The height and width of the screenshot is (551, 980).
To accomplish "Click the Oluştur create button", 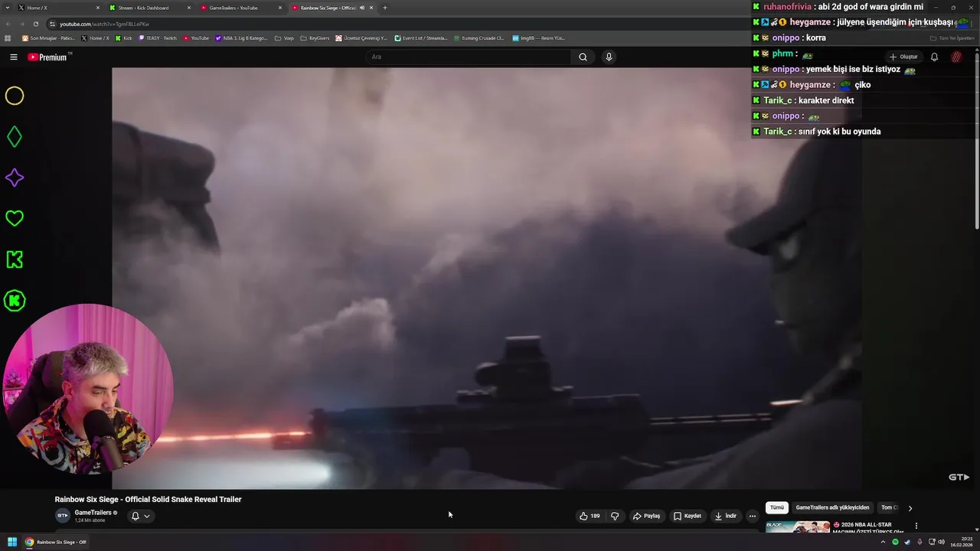I will click(903, 57).
